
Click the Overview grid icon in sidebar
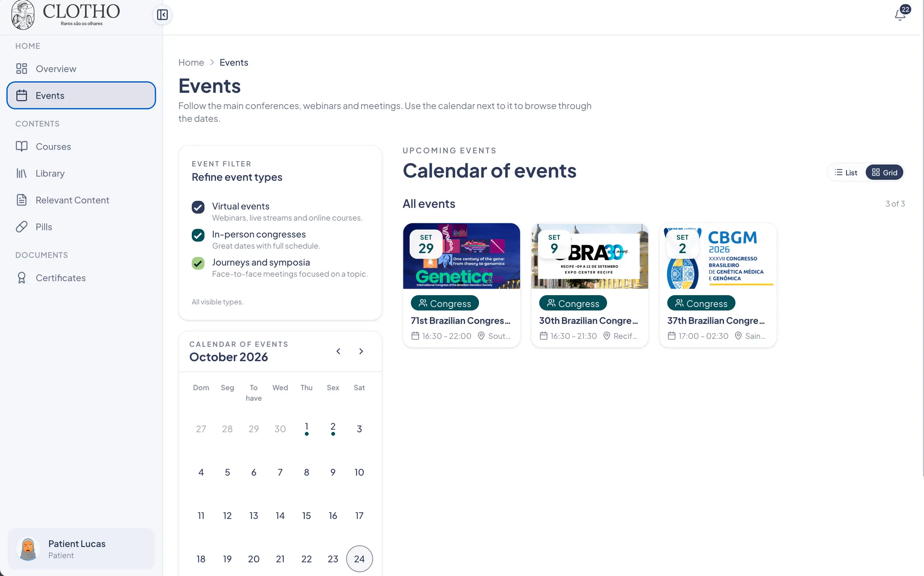tap(22, 69)
